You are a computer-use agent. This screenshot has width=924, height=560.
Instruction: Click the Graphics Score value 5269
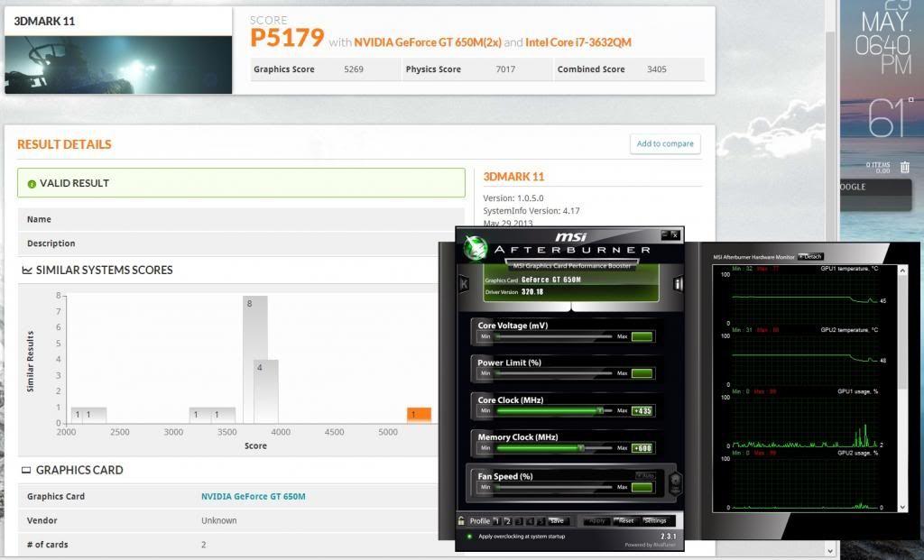(354, 69)
